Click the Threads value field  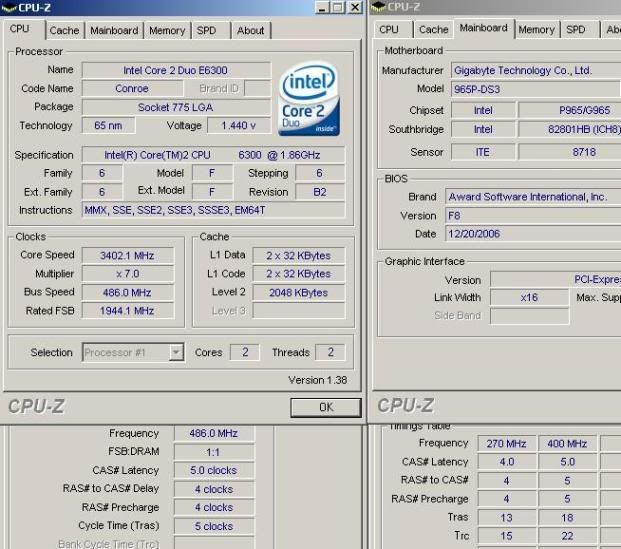pos(330,352)
